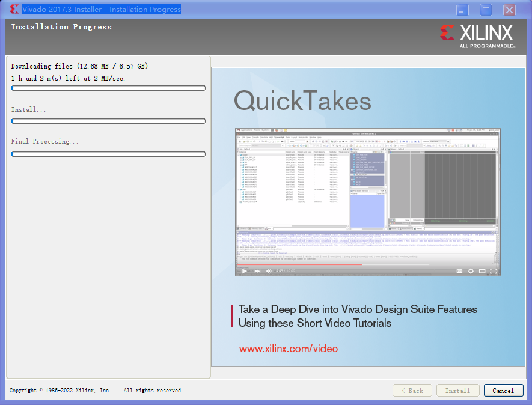Click play icon in QuickTakes video

[x=245, y=271]
